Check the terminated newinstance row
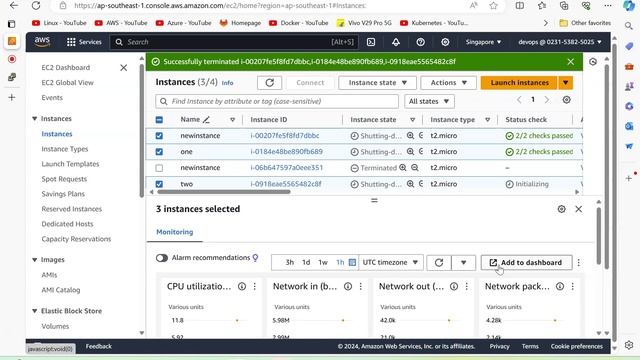The height and width of the screenshot is (360, 640). [x=159, y=168]
